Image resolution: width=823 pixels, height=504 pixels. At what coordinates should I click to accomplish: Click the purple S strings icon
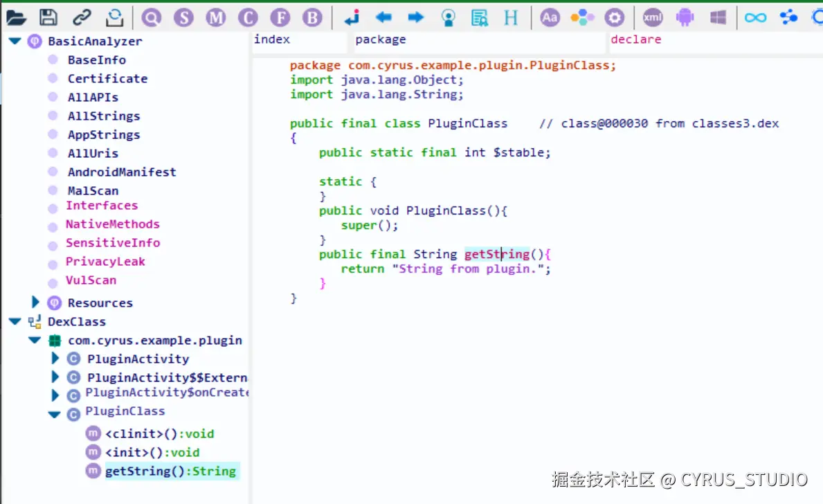tap(183, 18)
